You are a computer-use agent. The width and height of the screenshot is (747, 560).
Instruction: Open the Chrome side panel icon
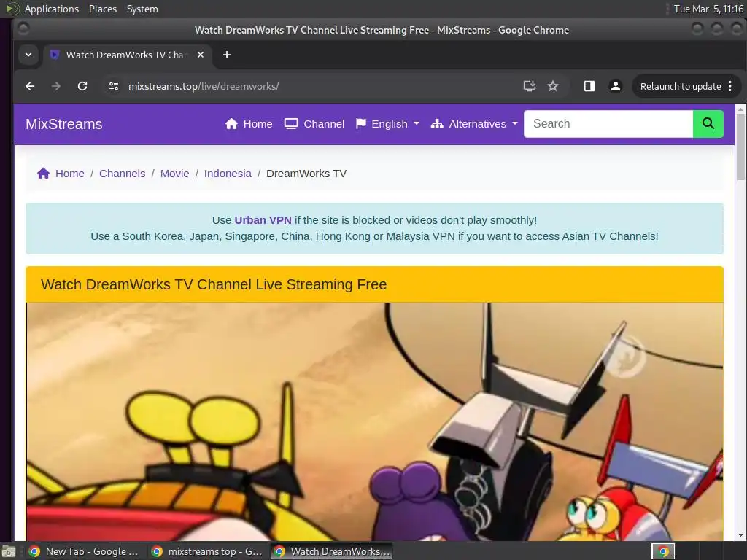[589, 86]
